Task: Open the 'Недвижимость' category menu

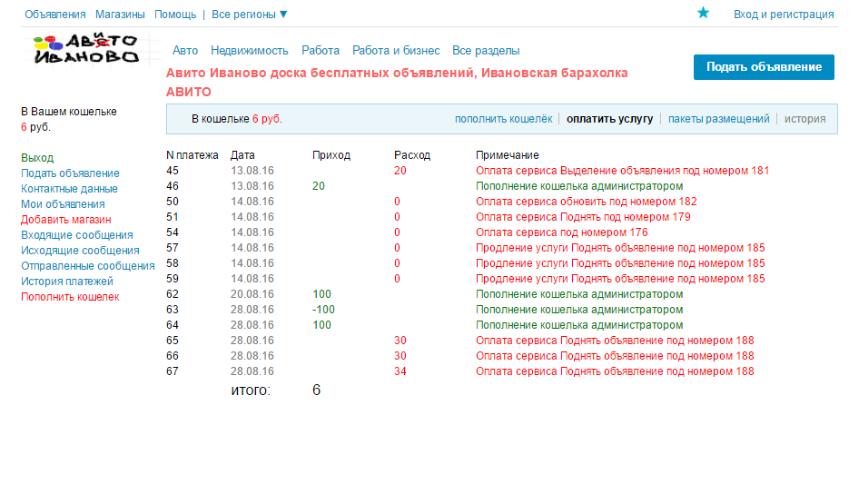Action: (x=250, y=51)
